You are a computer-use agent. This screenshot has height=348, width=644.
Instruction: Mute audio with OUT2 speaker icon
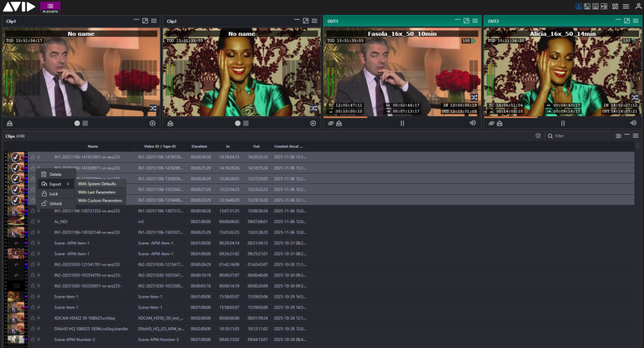pos(634,123)
